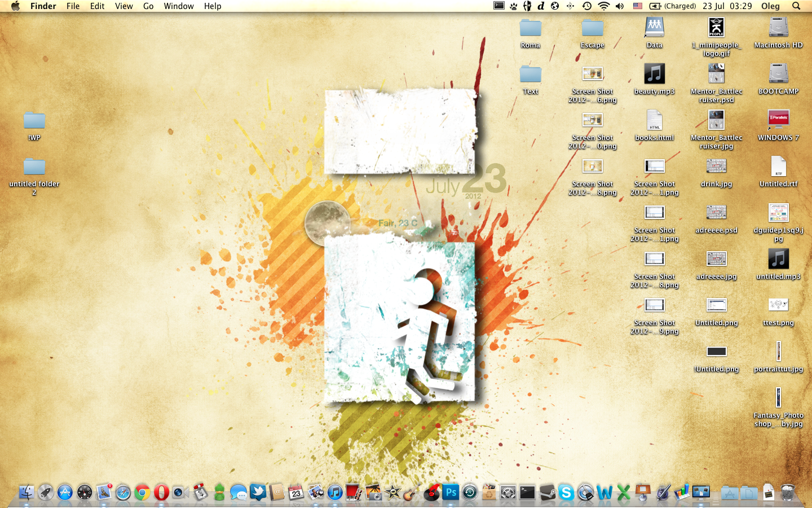Launch Microsoft Excel from the Dock
812x508 pixels.
[624, 492]
